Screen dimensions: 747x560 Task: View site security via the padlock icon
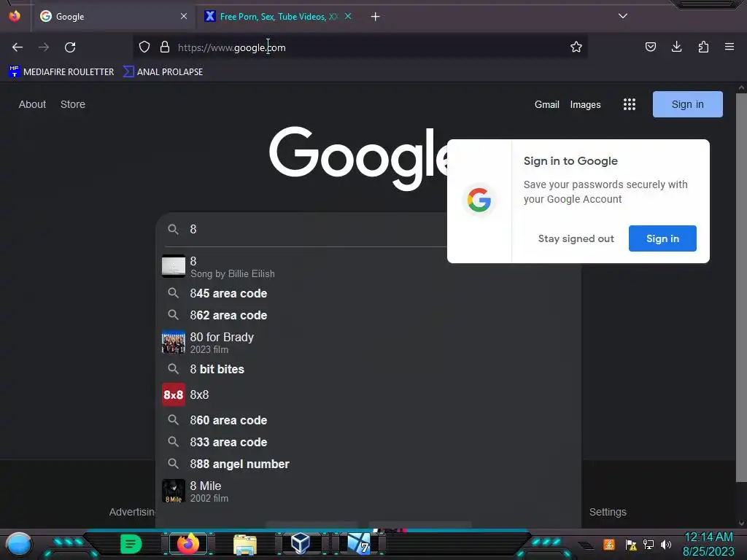[165, 47]
